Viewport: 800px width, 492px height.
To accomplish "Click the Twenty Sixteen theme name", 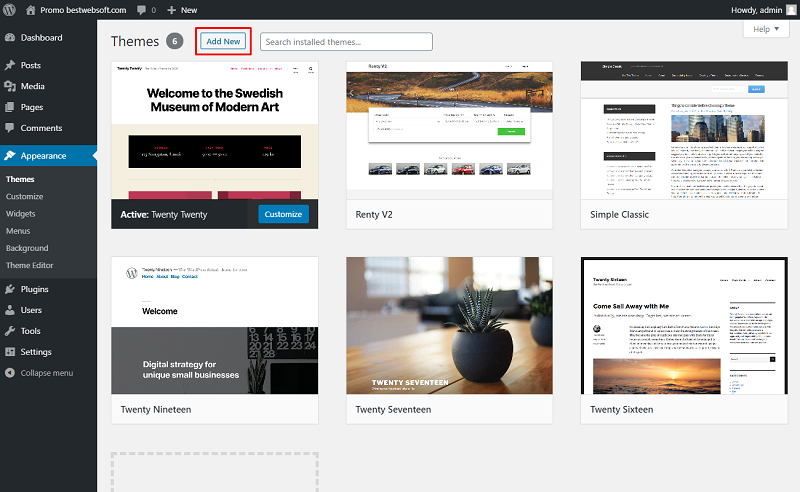I will 621,409.
